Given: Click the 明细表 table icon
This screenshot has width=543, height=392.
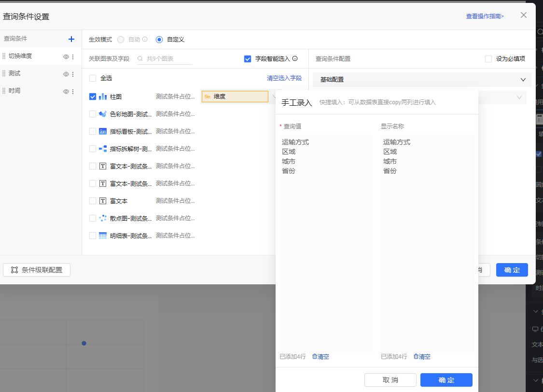Looking at the screenshot, I should [103, 236].
